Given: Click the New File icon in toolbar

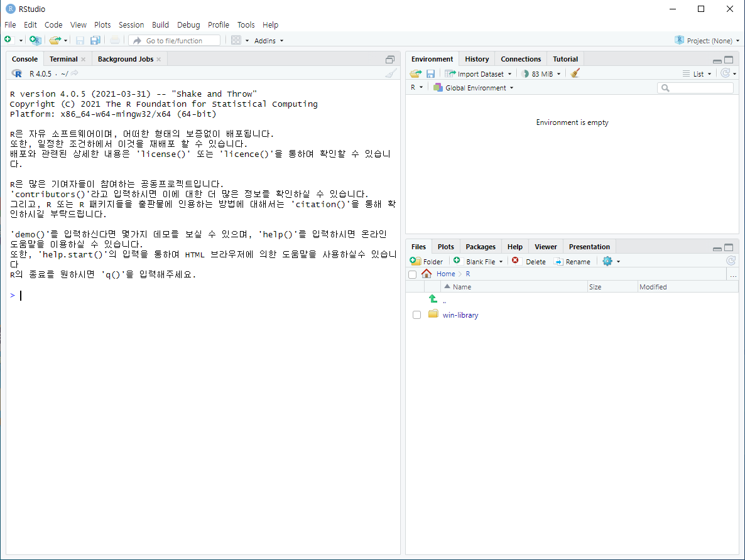Looking at the screenshot, I should pyautogui.click(x=8, y=40).
